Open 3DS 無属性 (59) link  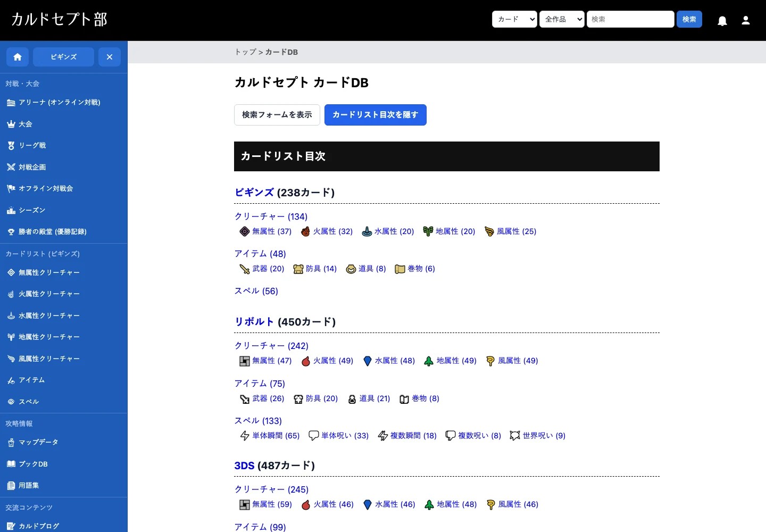[272, 504]
